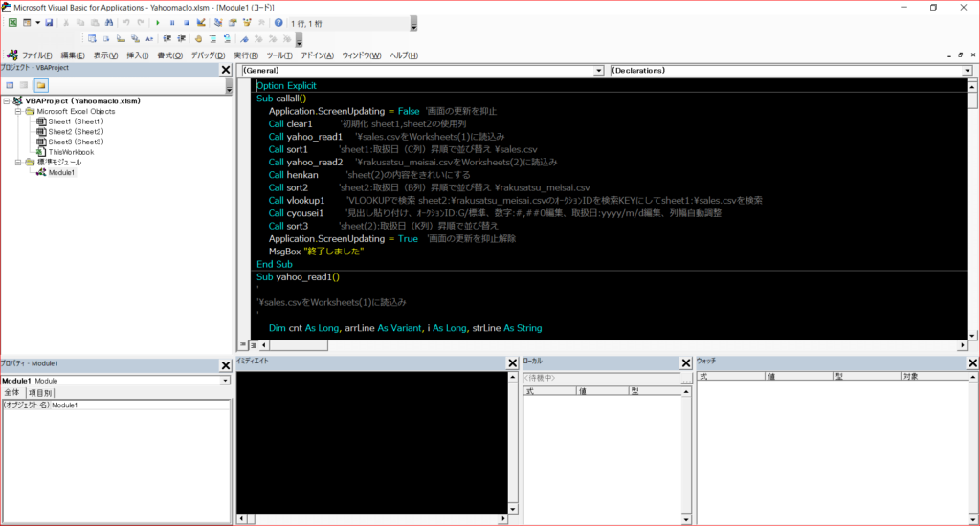Open the (General) object dropdown

(x=599, y=70)
